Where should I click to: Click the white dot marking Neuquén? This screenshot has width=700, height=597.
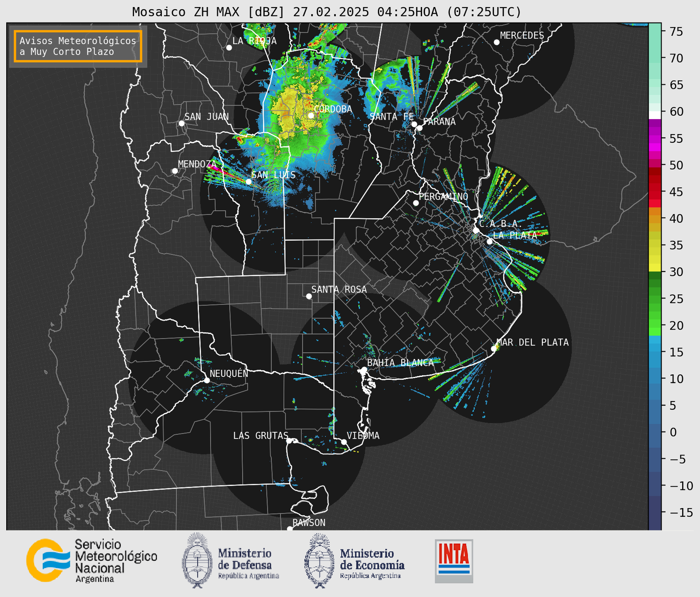[x=207, y=380]
